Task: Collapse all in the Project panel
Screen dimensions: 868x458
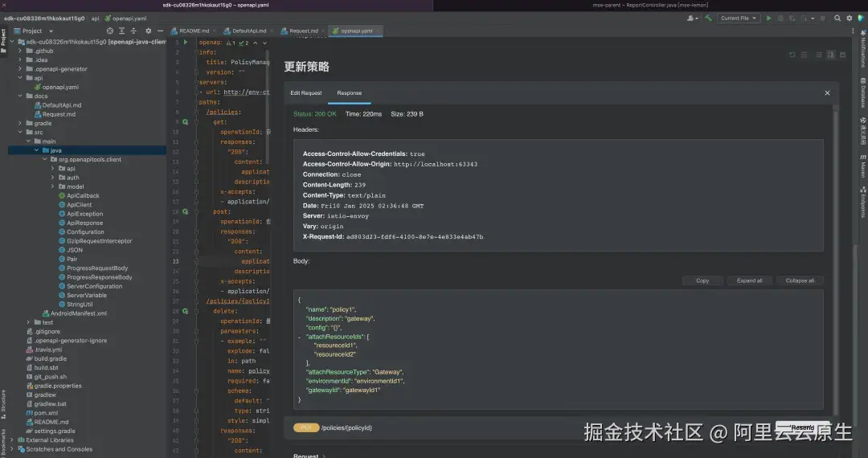Action: point(133,31)
